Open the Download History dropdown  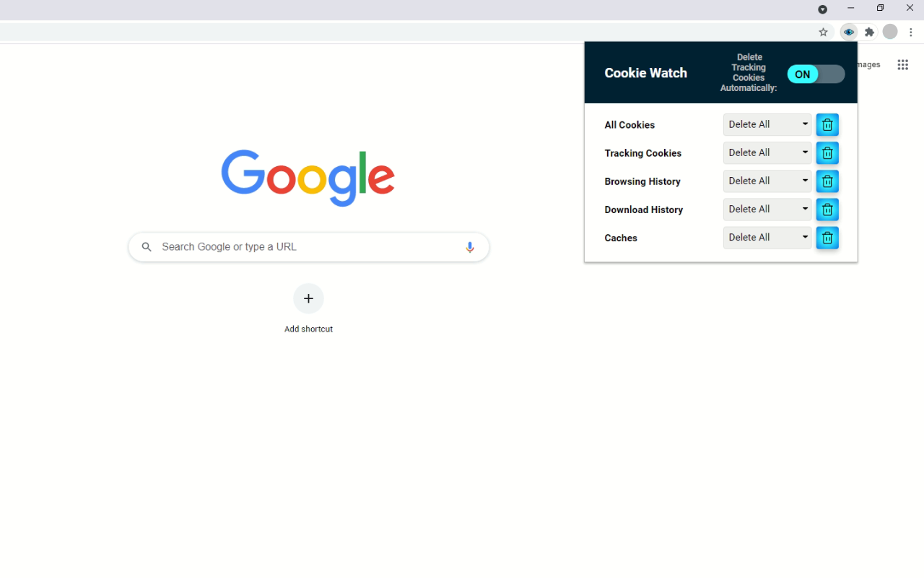767,209
